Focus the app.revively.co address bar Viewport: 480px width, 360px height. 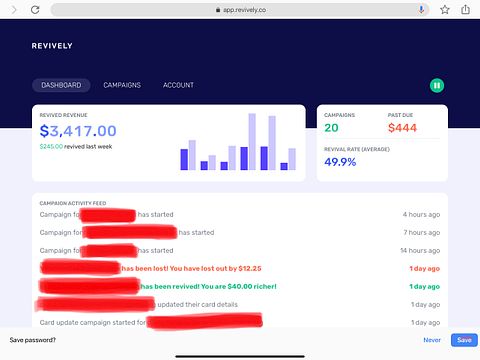tap(240, 10)
